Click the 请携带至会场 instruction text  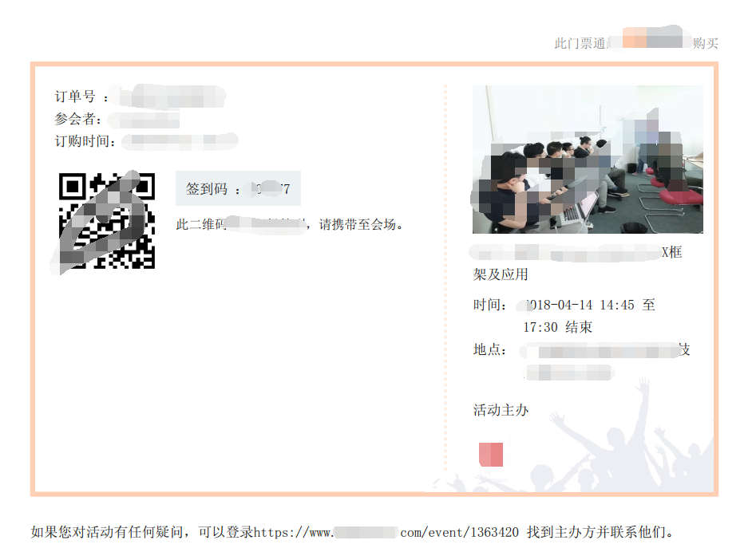click(361, 224)
